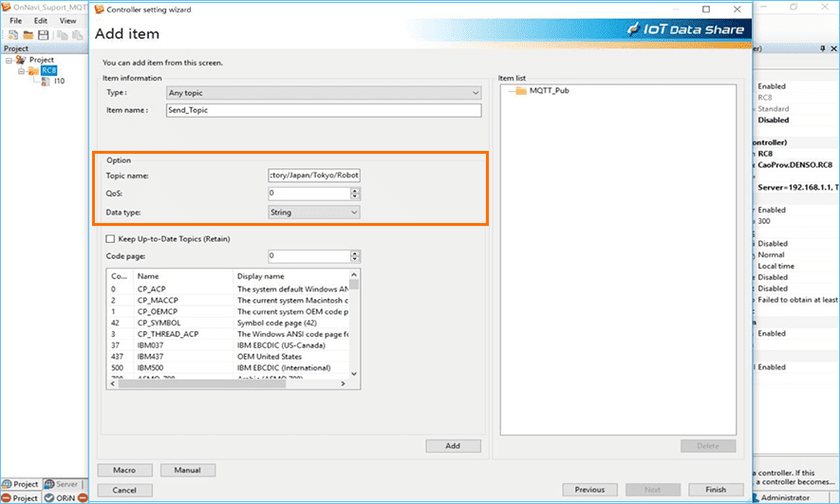Viewport: 840px width, 504px height.
Task: Open the View menu
Action: tap(67, 20)
